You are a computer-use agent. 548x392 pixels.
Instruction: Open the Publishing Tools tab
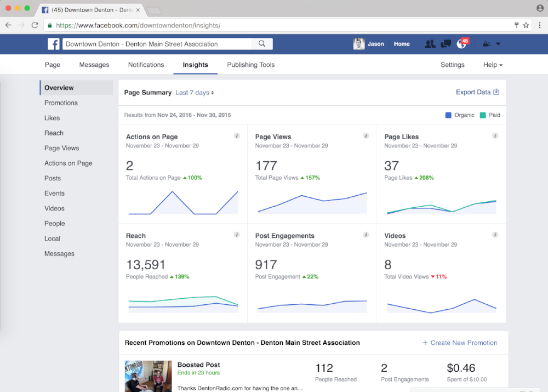(x=250, y=65)
